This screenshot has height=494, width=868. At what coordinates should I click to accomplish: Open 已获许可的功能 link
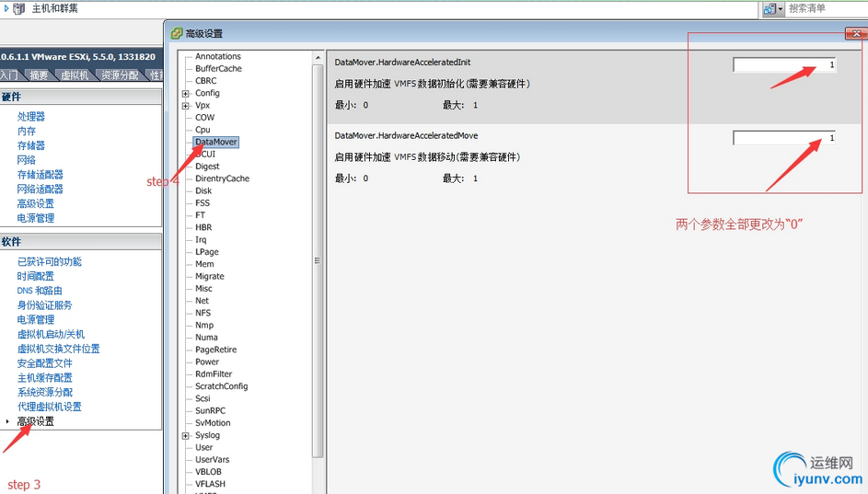(x=50, y=261)
